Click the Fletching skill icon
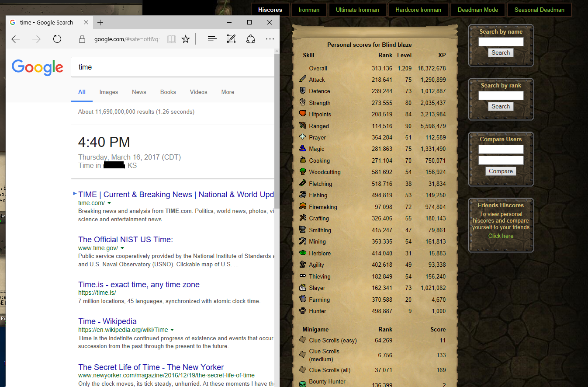588x387 pixels. pos(302,183)
